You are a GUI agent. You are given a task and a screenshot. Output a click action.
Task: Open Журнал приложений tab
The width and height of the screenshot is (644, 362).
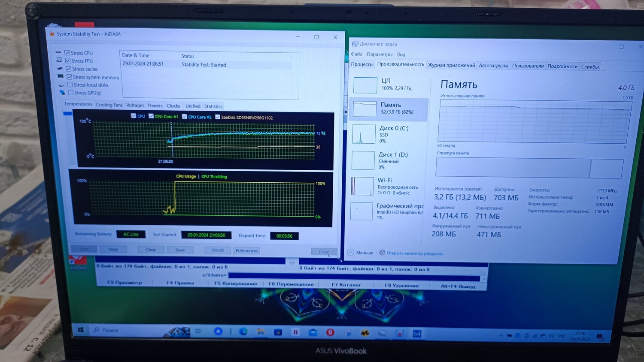451,65
